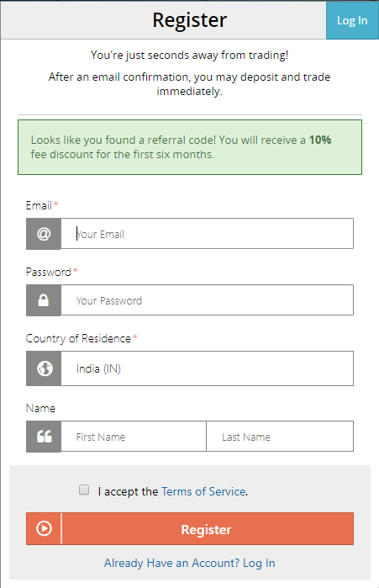The width and height of the screenshot is (379, 588).
Task: Click the Email field label
Action: click(x=39, y=205)
